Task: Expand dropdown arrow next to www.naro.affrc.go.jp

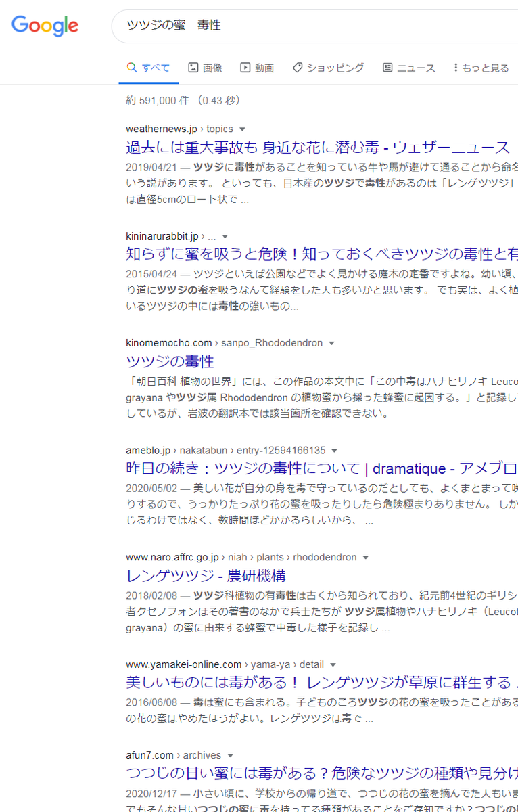Action: (365, 558)
